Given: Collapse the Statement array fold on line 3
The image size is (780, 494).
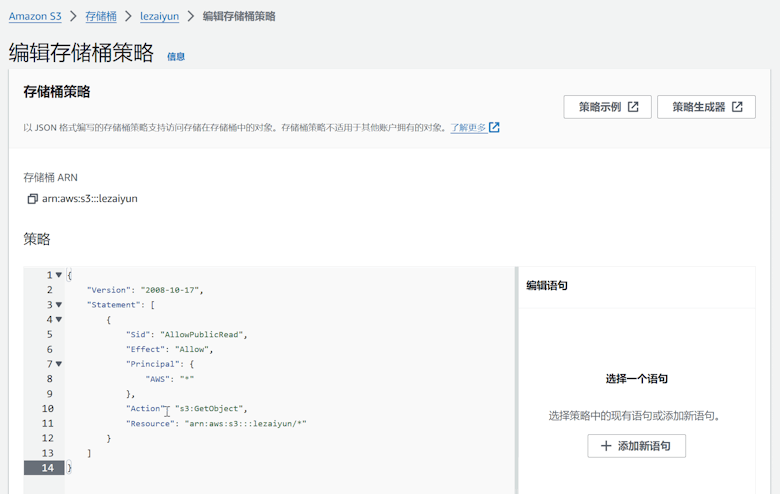Looking at the screenshot, I should click(x=59, y=305).
